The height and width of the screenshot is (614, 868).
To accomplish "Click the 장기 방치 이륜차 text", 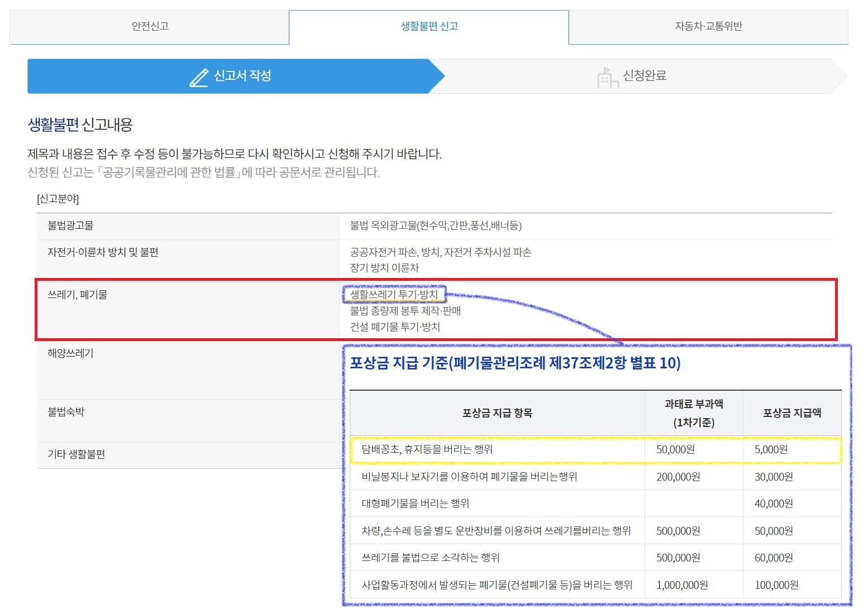I will pos(384,268).
